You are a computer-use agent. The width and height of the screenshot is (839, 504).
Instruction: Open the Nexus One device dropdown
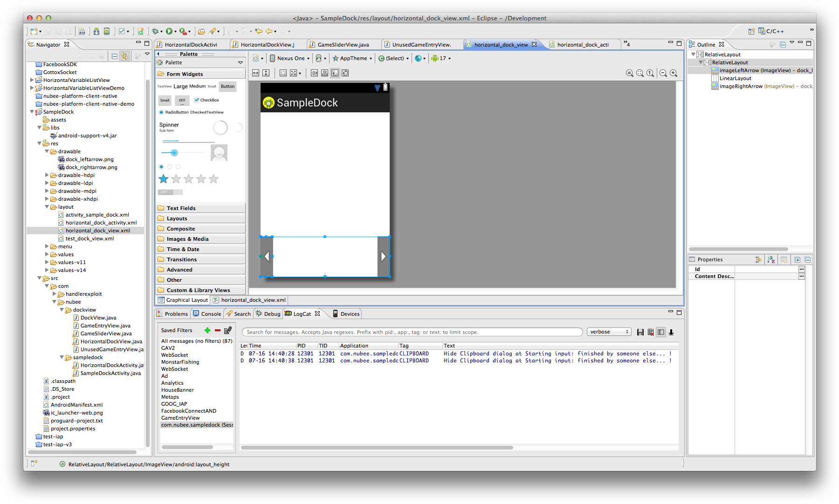pyautogui.click(x=290, y=58)
